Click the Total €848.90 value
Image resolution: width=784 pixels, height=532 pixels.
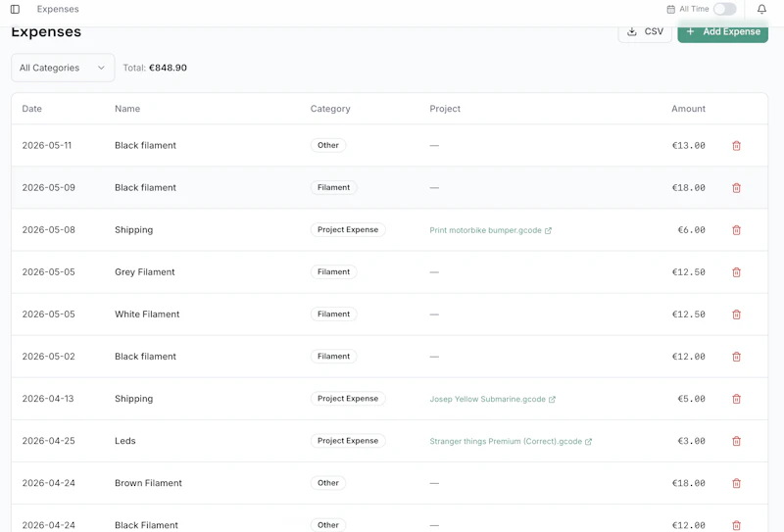[x=168, y=68]
